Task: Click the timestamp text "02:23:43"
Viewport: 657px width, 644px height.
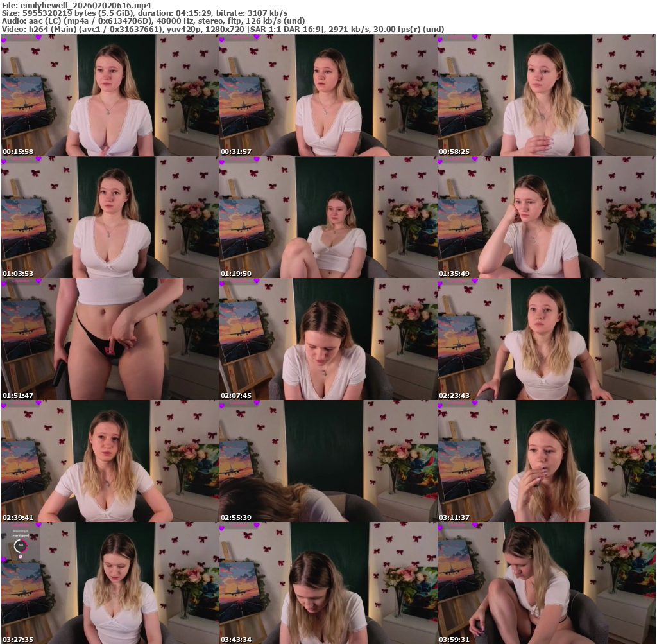Action: point(455,396)
